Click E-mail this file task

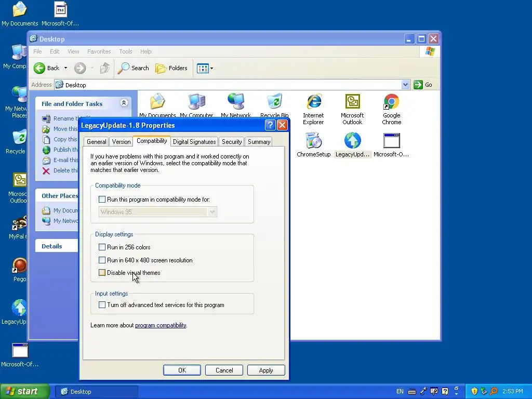point(60,160)
